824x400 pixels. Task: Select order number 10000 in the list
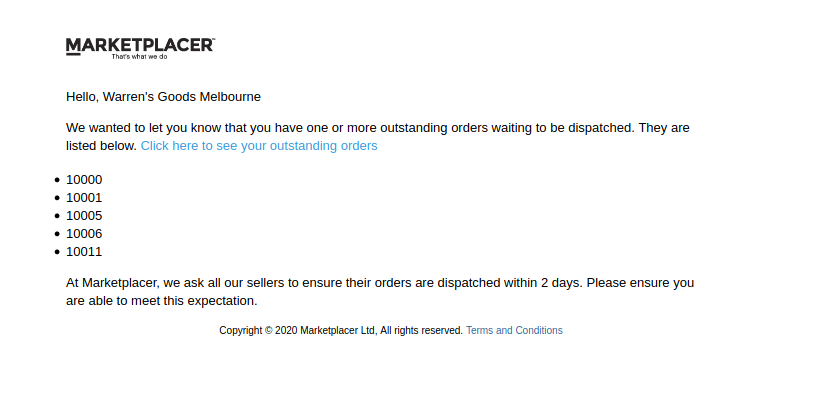click(x=84, y=180)
